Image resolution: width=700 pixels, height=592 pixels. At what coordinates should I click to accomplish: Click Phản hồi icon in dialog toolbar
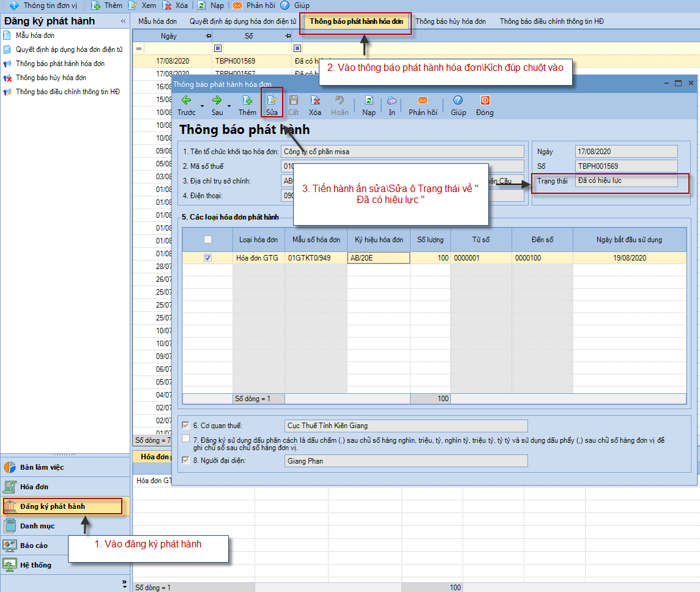[x=422, y=100]
